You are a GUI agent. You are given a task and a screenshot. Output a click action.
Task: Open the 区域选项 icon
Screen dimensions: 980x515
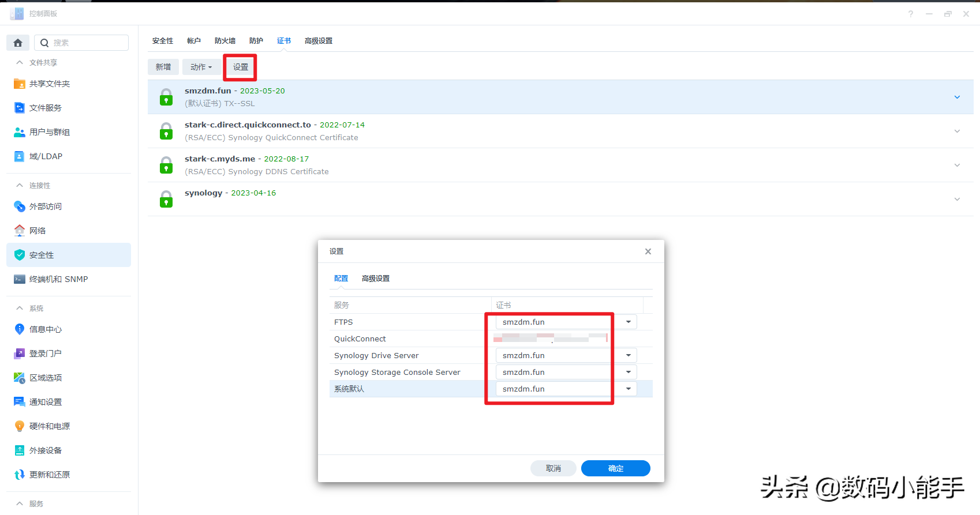(20, 378)
